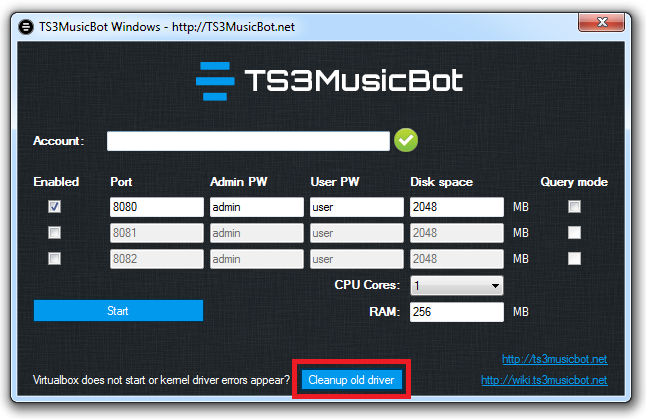The width and height of the screenshot is (646, 419).
Task: Click the Start button
Action: (118, 311)
